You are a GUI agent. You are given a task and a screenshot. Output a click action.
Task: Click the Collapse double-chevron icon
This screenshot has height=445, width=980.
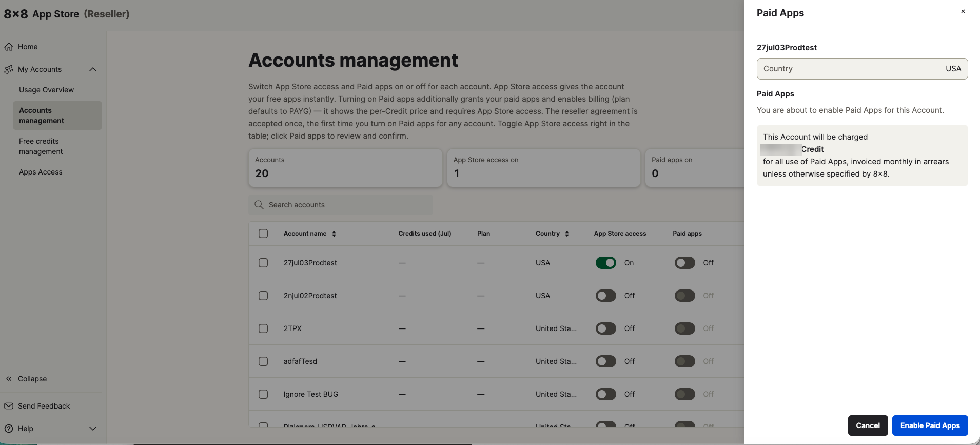(x=9, y=379)
